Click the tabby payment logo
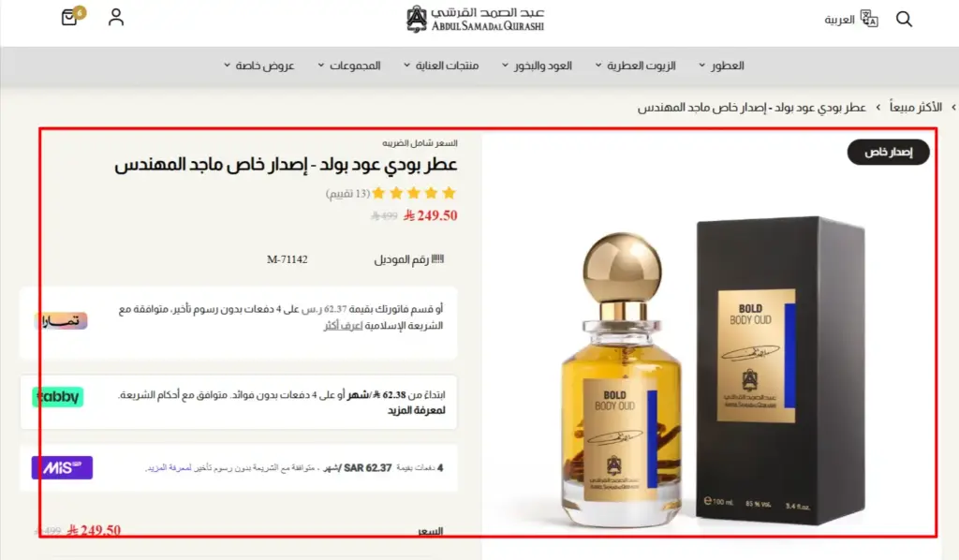 [x=57, y=397]
